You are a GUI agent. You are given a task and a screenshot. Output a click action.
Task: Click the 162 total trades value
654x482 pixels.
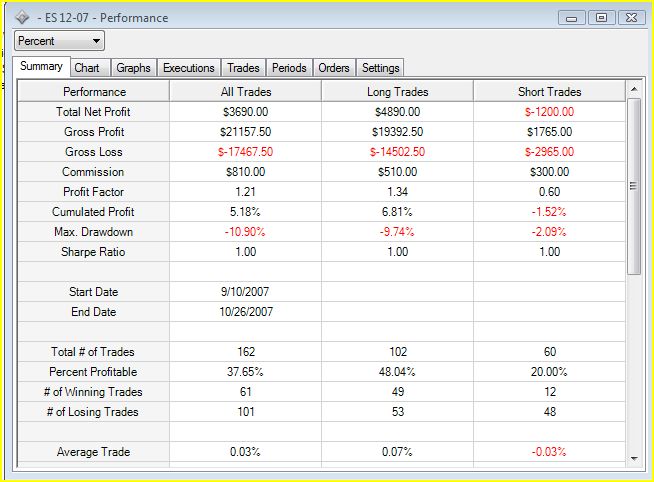pyautogui.click(x=246, y=352)
